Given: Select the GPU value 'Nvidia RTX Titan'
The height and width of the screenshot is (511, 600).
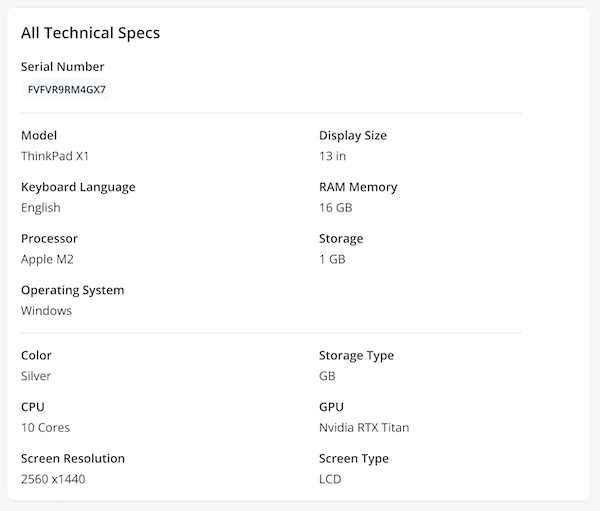Looking at the screenshot, I should point(364,428).
